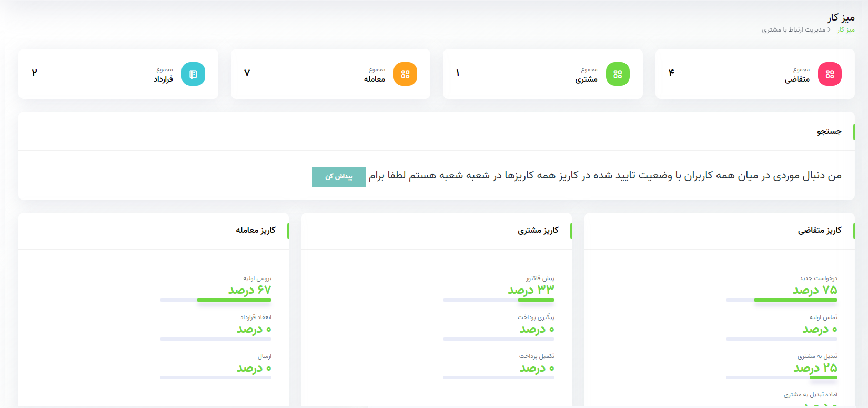Click the green مشتری total card icon
868x408 pixels.
(618, 74)
